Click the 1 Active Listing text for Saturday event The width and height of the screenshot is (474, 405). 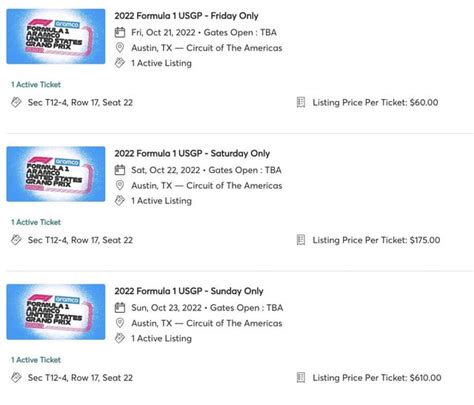point(161,201)
